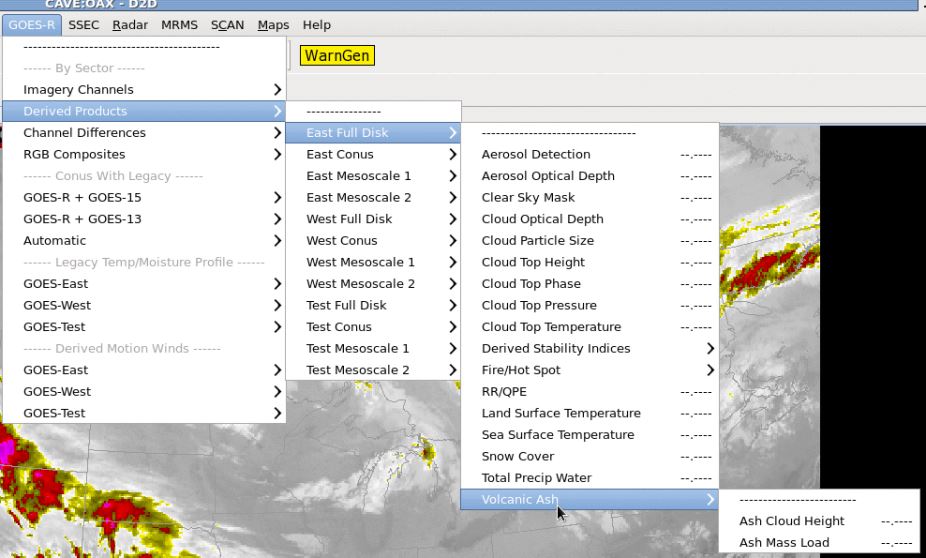Image resolution: width=926 pixels, height=558 pixels.
Task: Expand Fire/Hot Spot submenu
Action: point(521,371)
